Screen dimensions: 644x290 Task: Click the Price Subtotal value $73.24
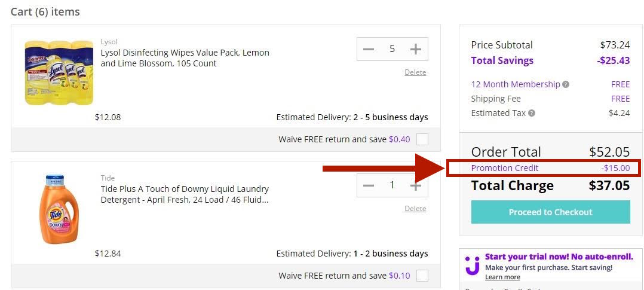pos(615,45)
